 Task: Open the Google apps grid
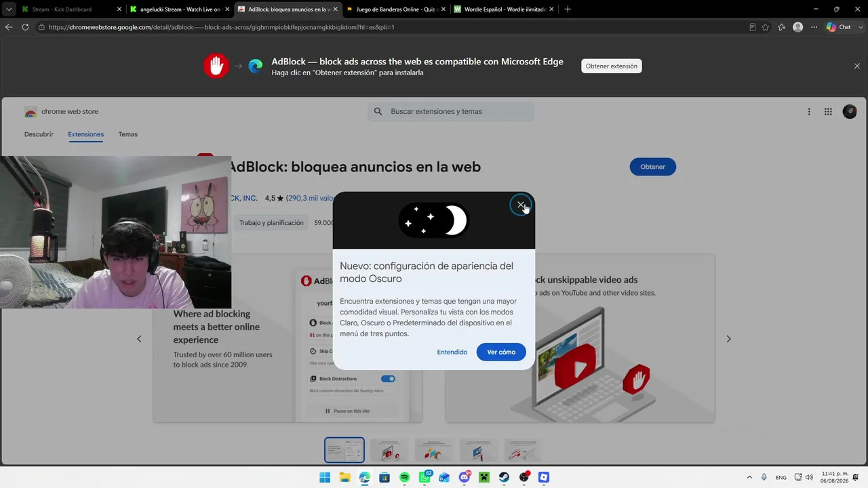tap(828, 112)
